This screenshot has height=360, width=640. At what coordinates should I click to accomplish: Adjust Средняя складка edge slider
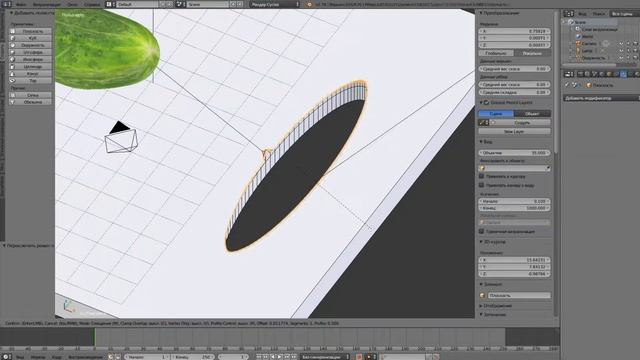tap(514, 92)
